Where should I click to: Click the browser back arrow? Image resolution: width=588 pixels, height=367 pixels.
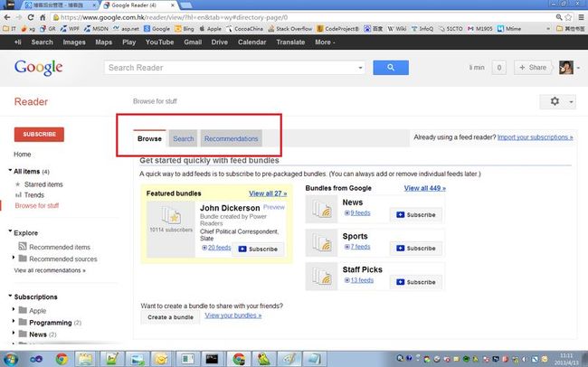[7, 17]
